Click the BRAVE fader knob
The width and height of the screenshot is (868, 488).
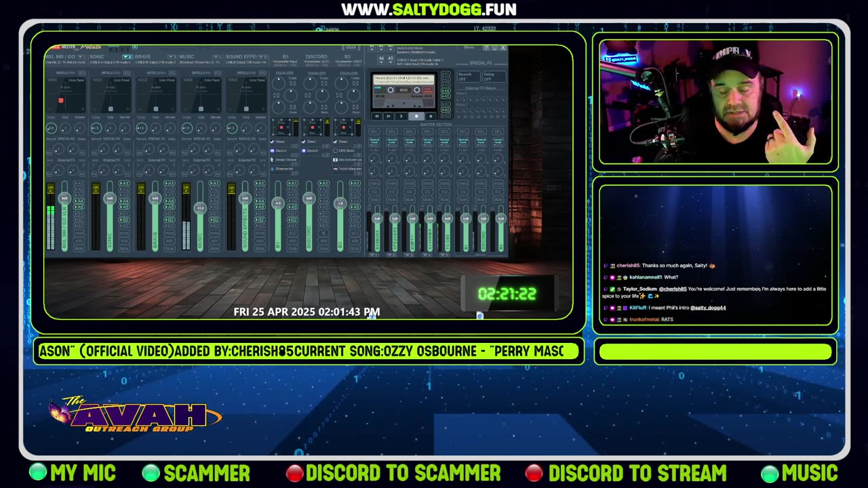pos(155,198)
